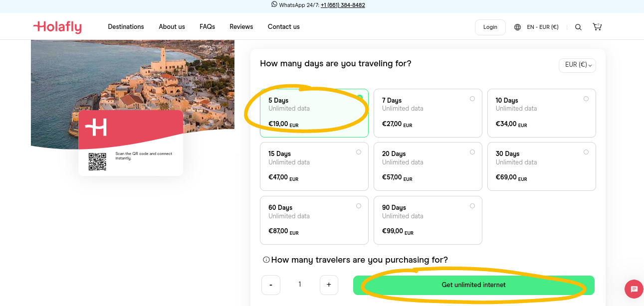
Task: Open the Destinations menu
Action: click(126, 27)
